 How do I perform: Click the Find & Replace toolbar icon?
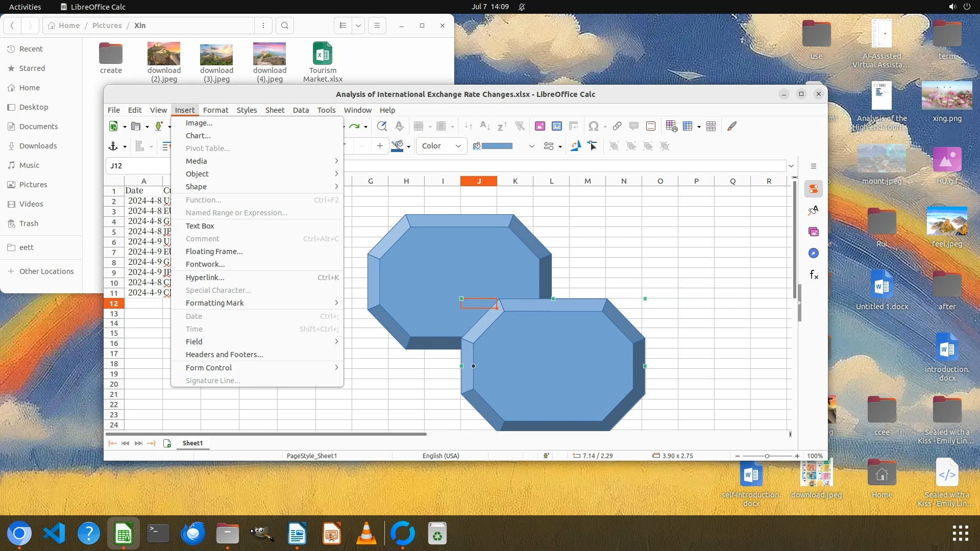pyautogui.click(x=381, y=126)
